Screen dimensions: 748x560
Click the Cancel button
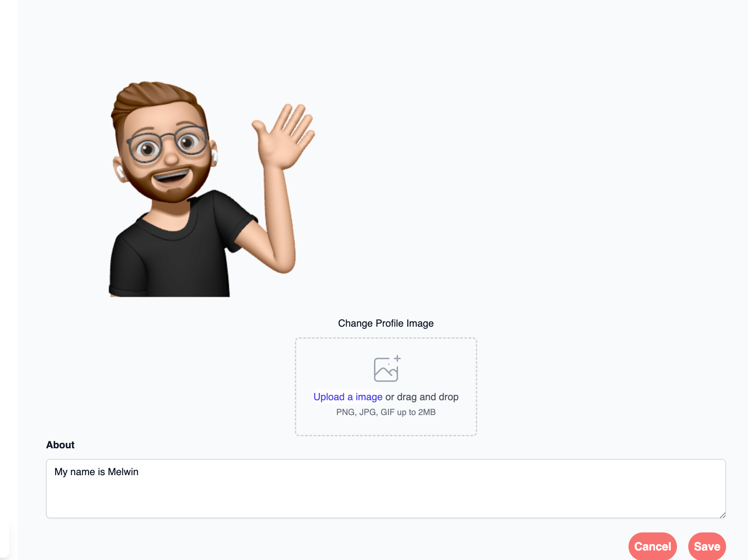point(653,546)
